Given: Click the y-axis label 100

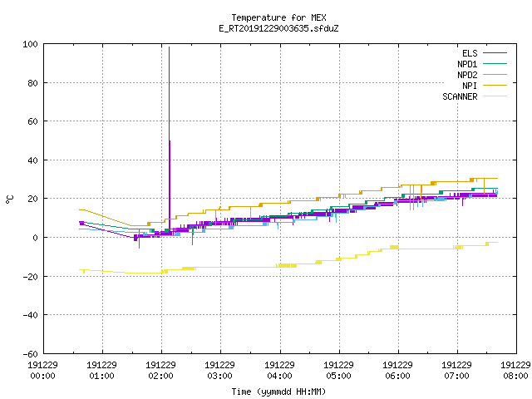Looking at the screenshot, I should [x=30, y=44].
